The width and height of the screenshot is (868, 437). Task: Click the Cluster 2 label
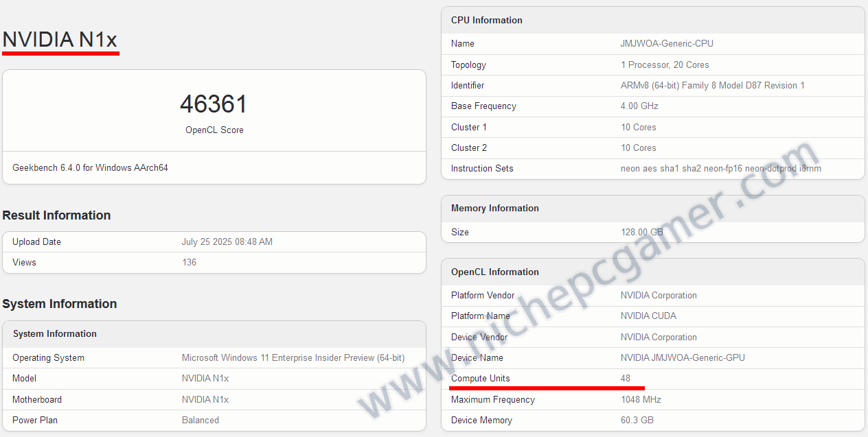pos(469,147)
